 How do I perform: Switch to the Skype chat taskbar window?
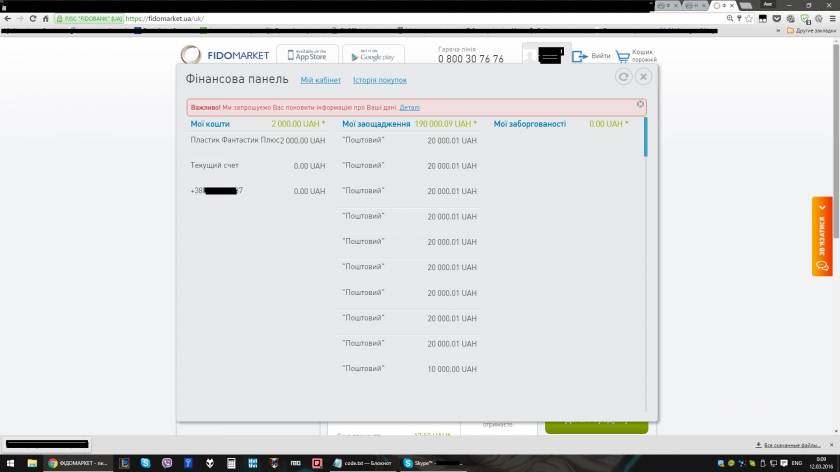[x=433, y=463]
